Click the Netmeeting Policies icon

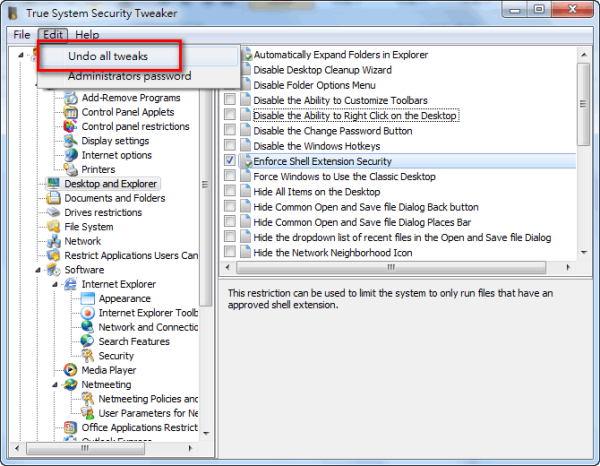pos(88,399)
